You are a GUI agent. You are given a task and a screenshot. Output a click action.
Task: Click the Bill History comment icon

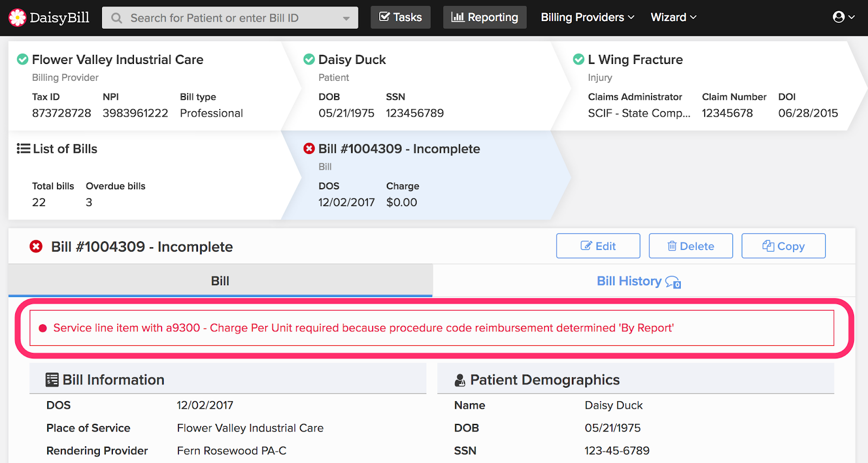tap(673, 282)
